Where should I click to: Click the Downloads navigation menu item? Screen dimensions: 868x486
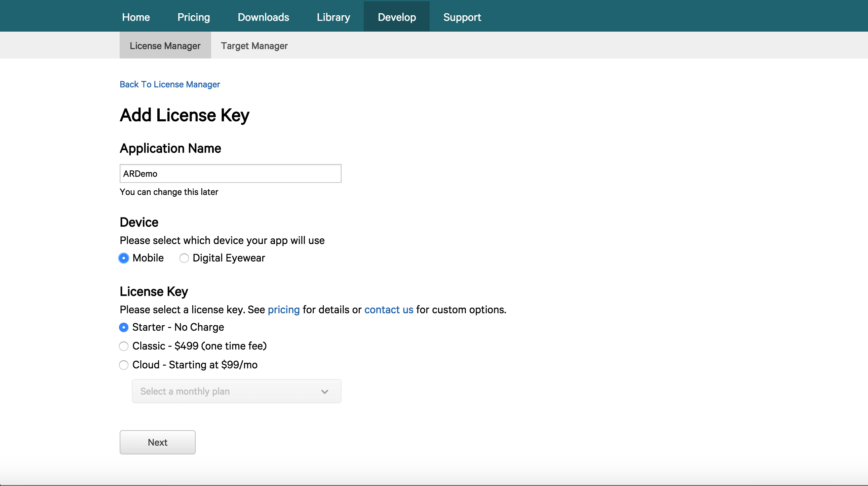click(x=263, y=16)
